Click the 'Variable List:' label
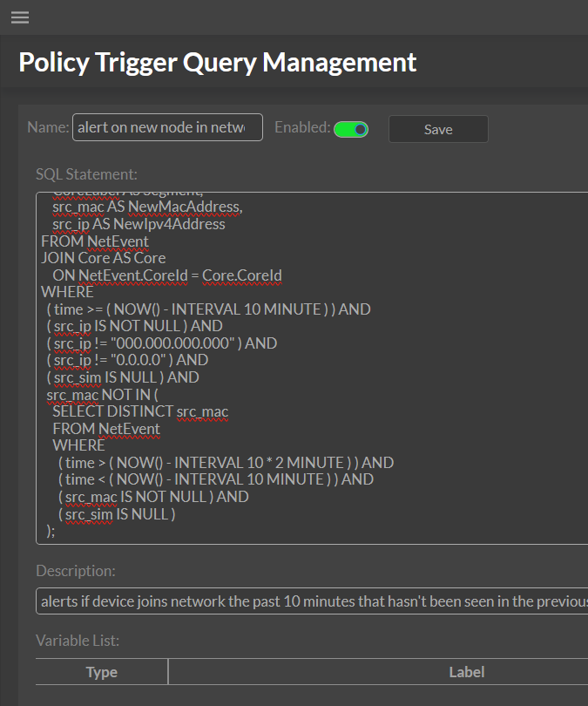This screenshot has width=588, height=706. [78, 641]
